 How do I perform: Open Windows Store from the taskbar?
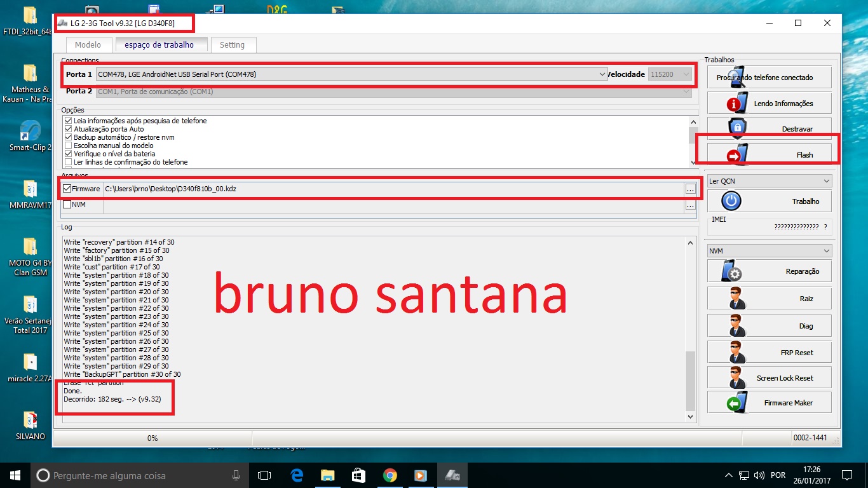click(358, 475)
